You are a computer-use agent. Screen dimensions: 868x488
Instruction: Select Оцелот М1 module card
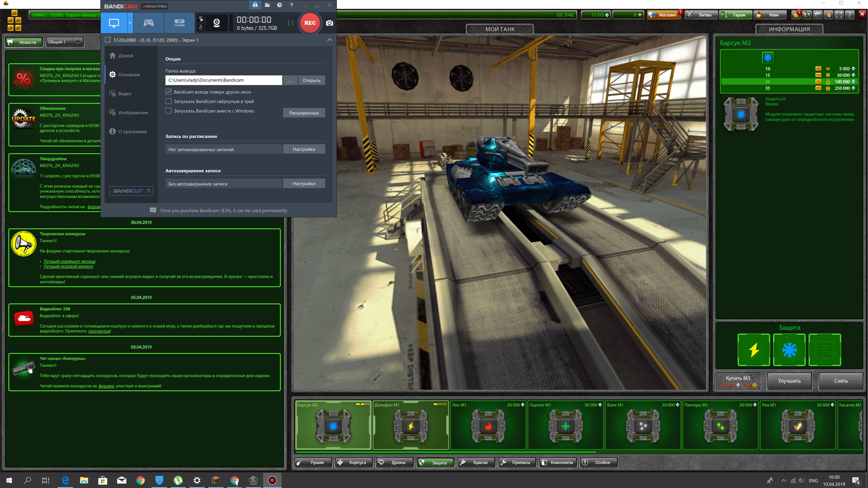565,425
